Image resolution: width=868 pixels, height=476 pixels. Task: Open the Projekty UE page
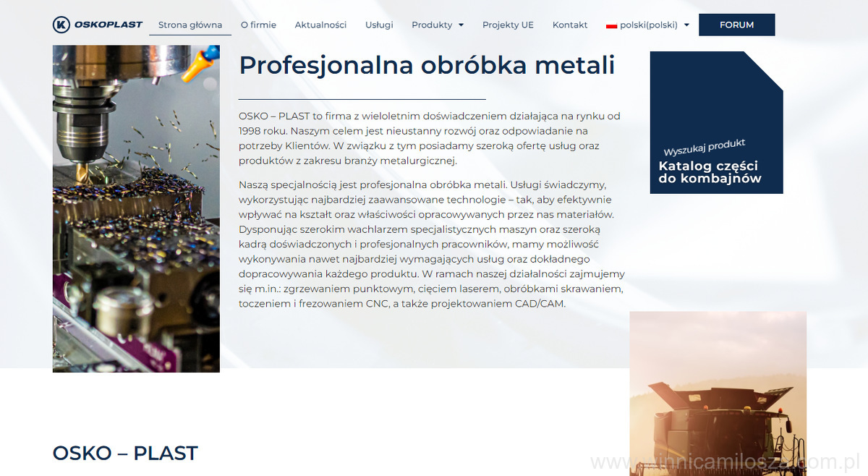tap(508, 25)
